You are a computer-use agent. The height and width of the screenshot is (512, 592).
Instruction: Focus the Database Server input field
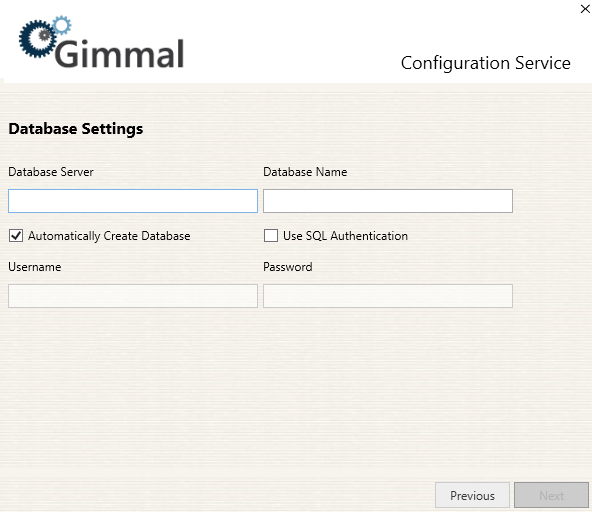pos(133,201)
